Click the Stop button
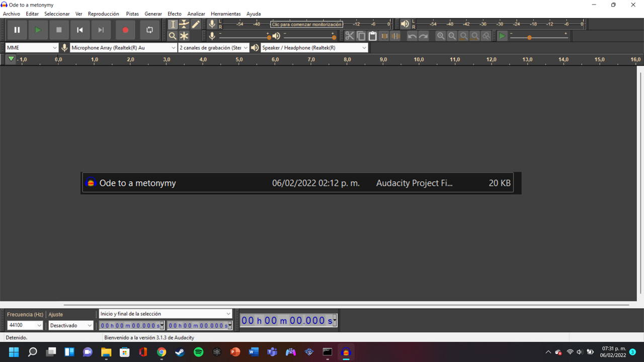The width and height of the screenshot is (644, 362). click(x=59, y=30)
